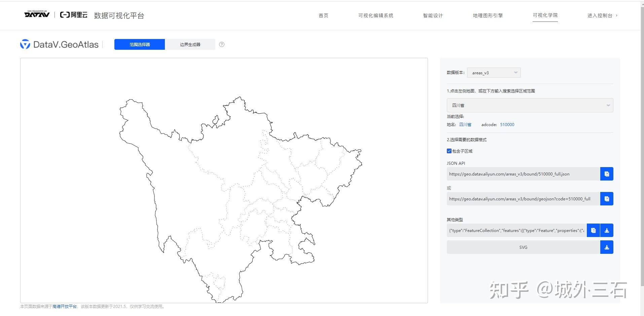Open the 高德开放平台 link

65,307
